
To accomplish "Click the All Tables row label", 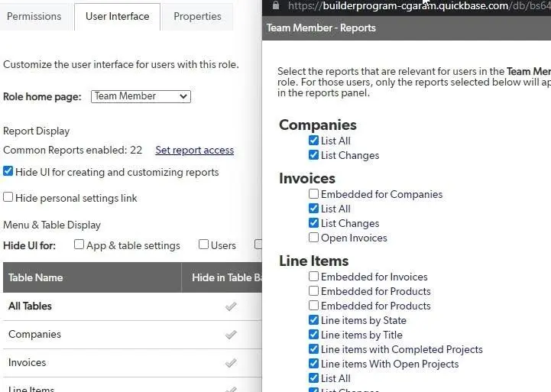I will click(30, 306).
